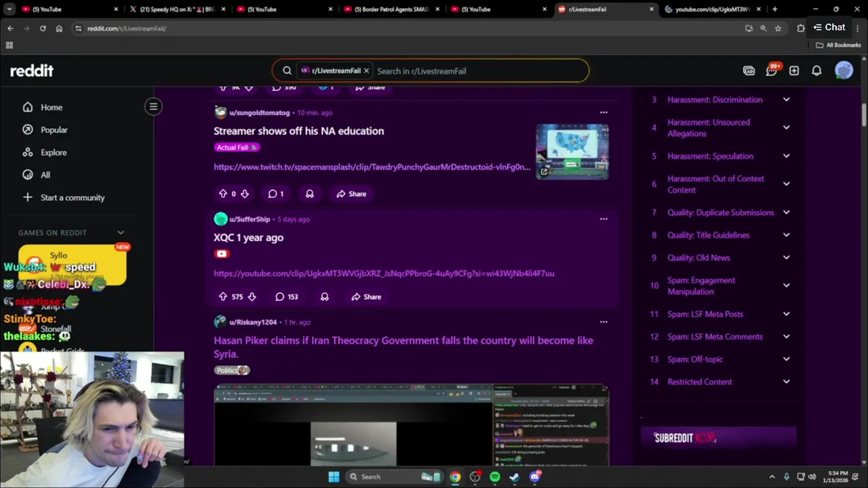Expand rule 6 Out of Context Content
Viewport: 868px width, 488px height.
pos(786,184)
